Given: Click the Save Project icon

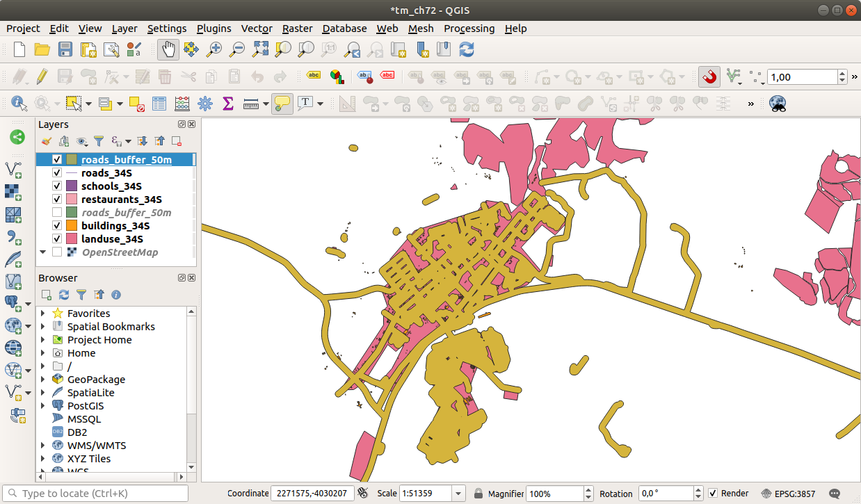Looking at the screenshot, I should (65, 49).
